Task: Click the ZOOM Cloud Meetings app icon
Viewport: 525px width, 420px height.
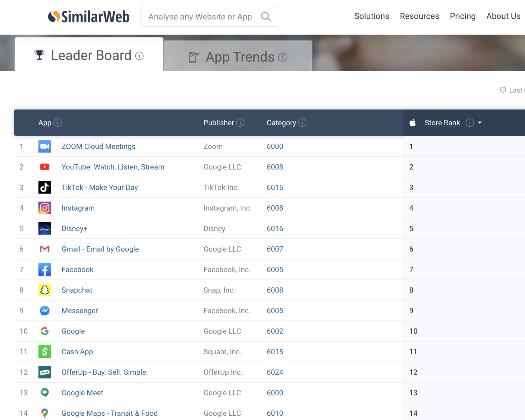Action: 44,146
